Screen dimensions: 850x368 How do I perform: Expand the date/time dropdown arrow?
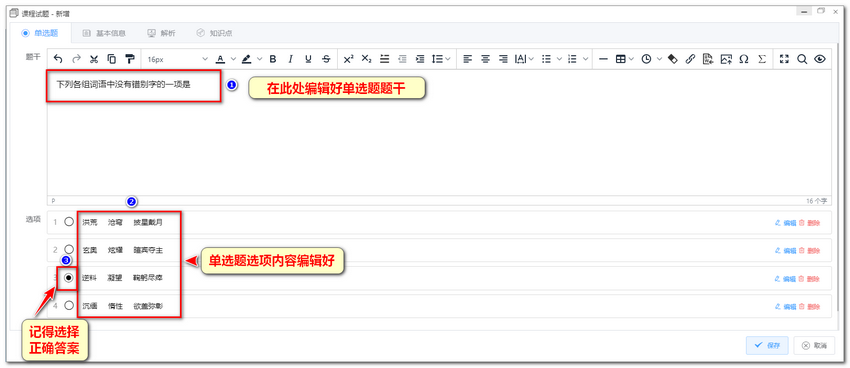(659, 59)
